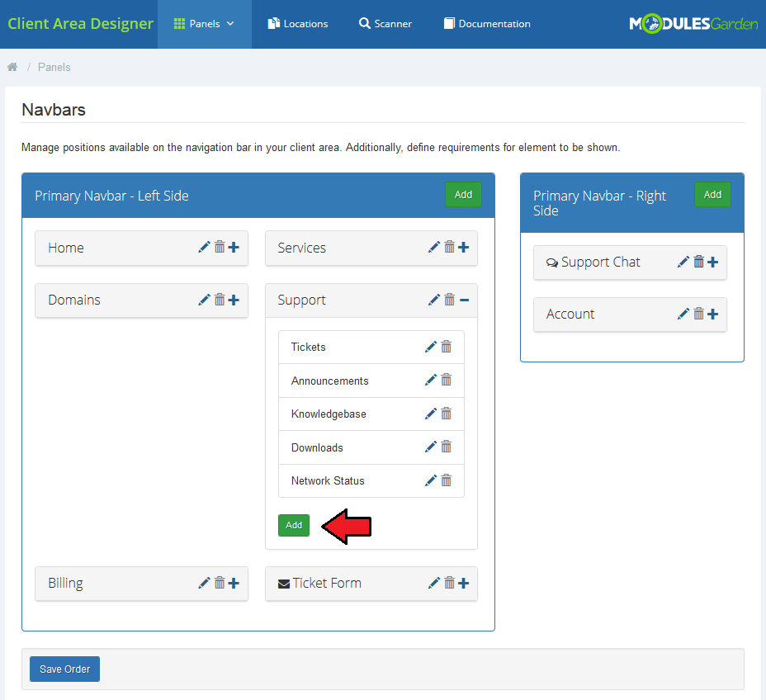The width and height of the screenshot is (766, 700).
Task: Click the ModulesGarden logo
Action: (x=693, y=23)
